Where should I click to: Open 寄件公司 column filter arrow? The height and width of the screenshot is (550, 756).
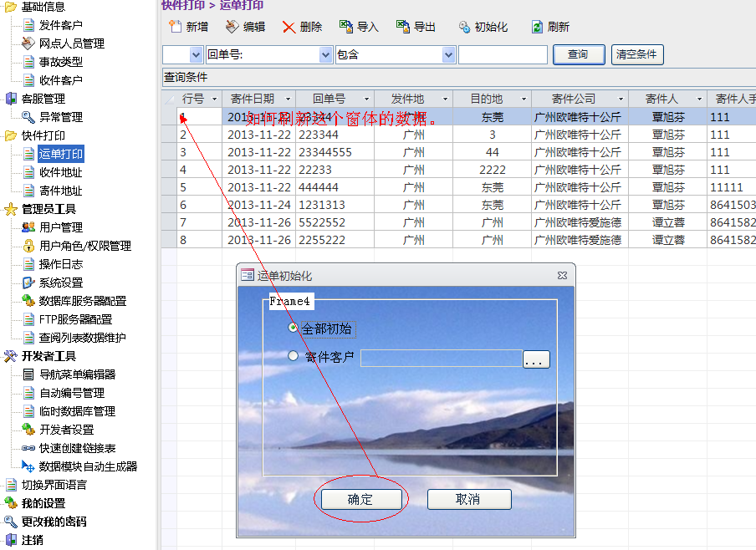621,99
